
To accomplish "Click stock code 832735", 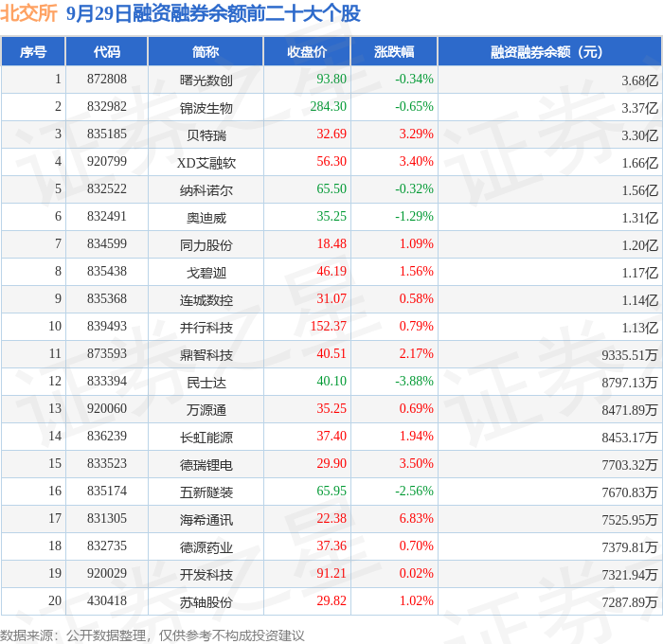I will click(x=107, y=546).
